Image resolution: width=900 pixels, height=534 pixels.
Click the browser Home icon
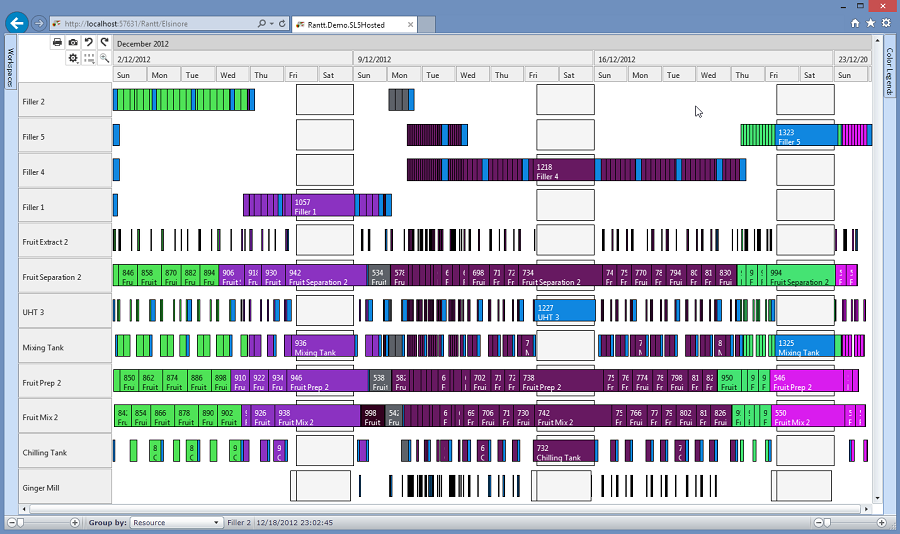tap(855, 22)
